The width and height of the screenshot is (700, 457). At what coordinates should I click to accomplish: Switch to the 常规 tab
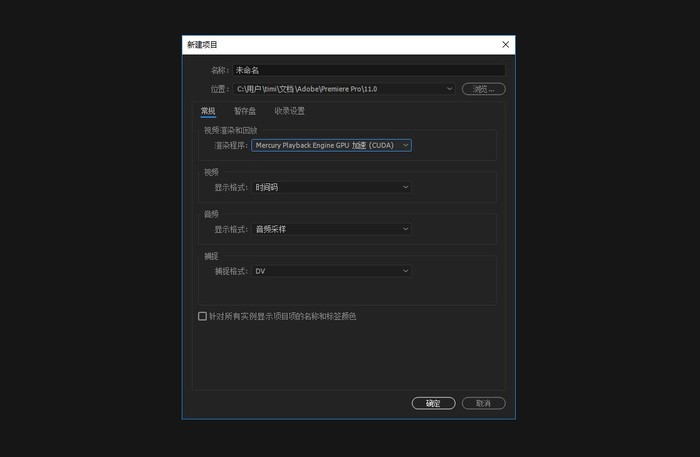pyautogui.click(x=208, y=111)
